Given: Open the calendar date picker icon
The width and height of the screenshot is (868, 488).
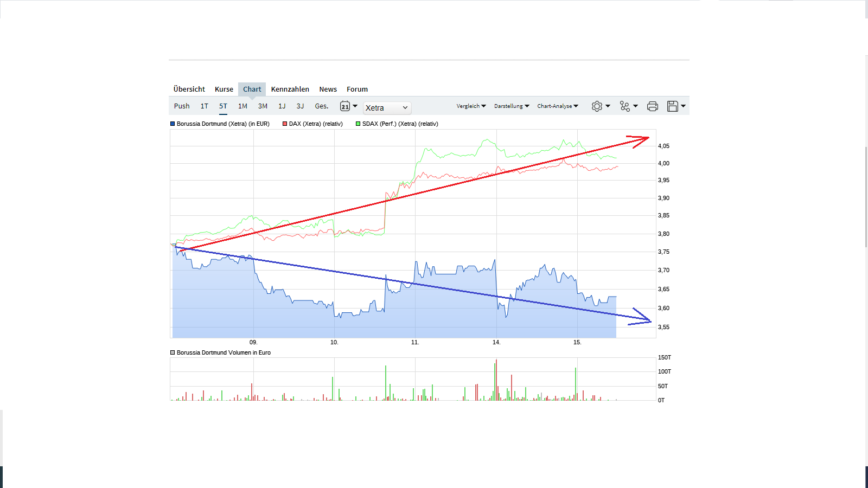Looking at the screenshot, I should (x=345, y=106).
